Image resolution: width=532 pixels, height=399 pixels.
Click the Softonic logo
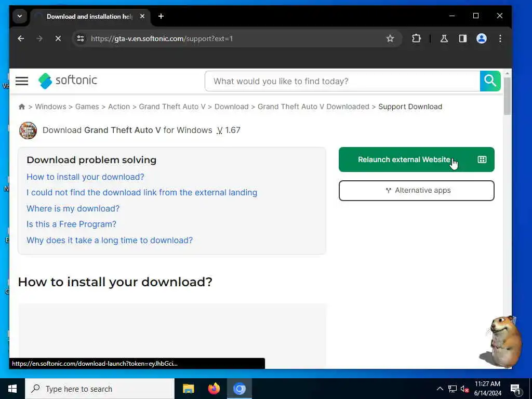tap(68, 81)
